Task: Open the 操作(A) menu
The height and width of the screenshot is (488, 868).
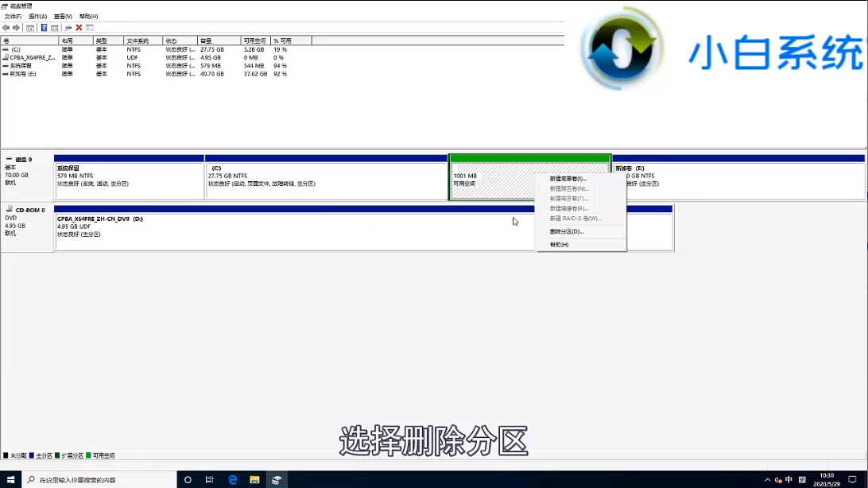Action: tap(37, 17)
